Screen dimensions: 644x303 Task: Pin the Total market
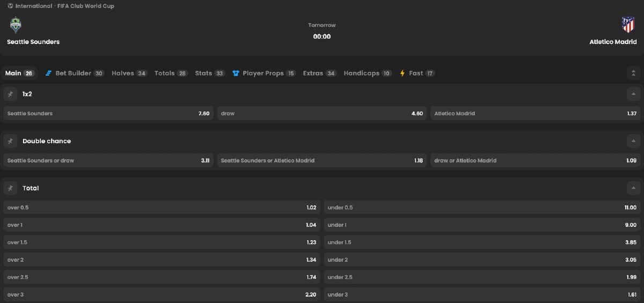tap(10, 188)
